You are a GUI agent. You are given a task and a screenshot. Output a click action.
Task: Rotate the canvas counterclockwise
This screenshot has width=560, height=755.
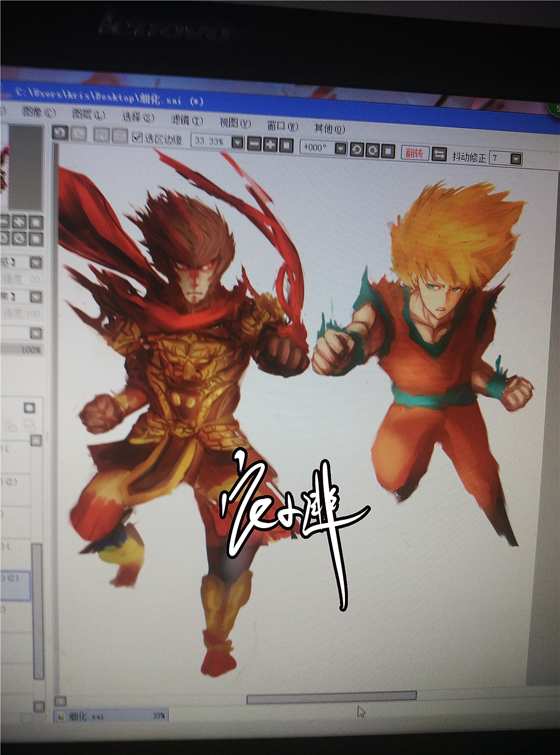pyautogui.click(x=357, y=150)
